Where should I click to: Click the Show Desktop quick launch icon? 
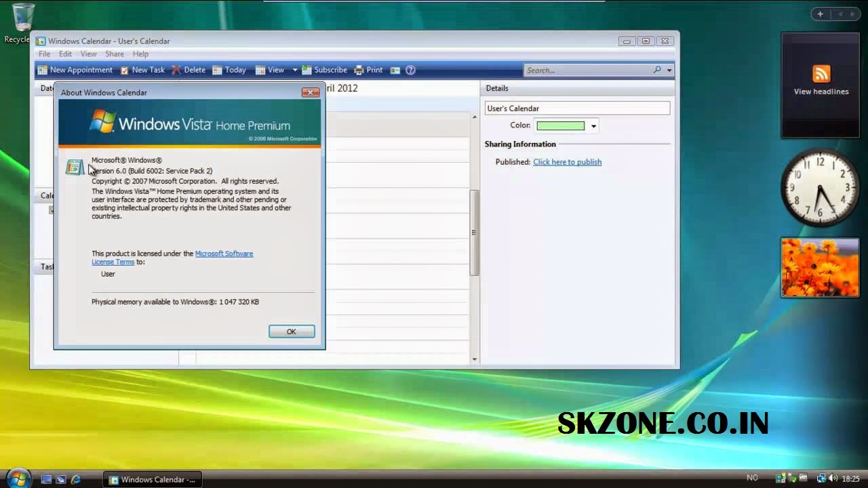pos(46,479)
